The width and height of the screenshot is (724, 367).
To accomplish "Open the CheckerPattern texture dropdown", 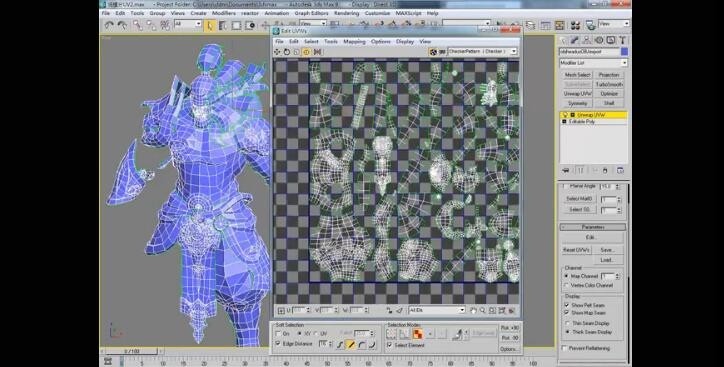I will coord(482,52).
